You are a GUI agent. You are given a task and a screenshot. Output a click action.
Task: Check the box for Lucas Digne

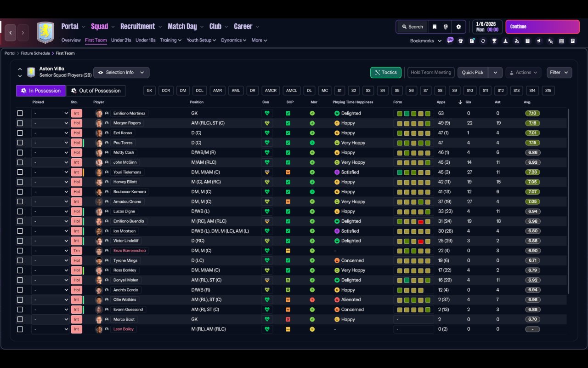(20, 212)
